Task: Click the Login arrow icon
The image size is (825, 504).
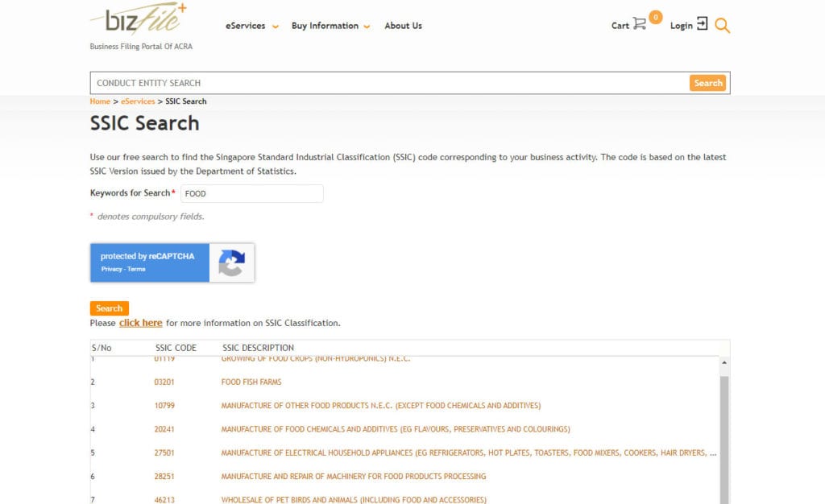Action: (702, 24)
